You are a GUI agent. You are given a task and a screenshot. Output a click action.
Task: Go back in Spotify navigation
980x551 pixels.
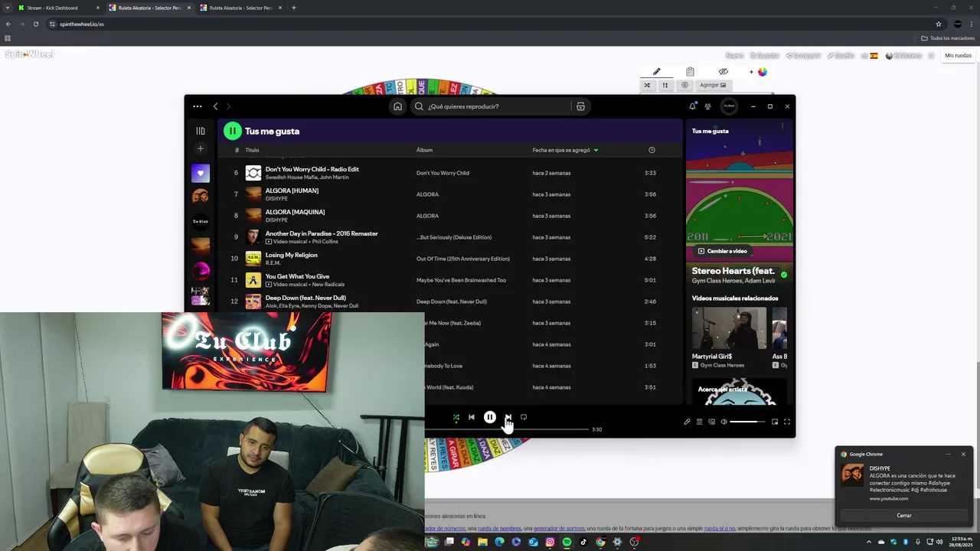(x=216, y=106)
